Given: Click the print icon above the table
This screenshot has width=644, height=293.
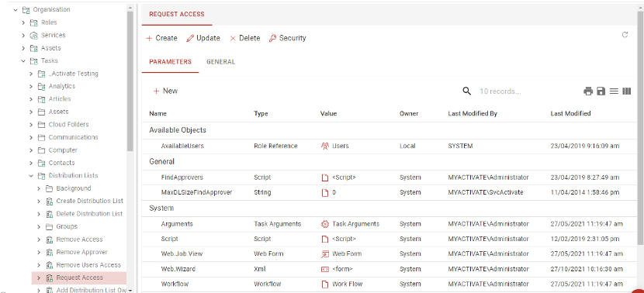Looking at the screenshot, I should (x=588, y=91).
